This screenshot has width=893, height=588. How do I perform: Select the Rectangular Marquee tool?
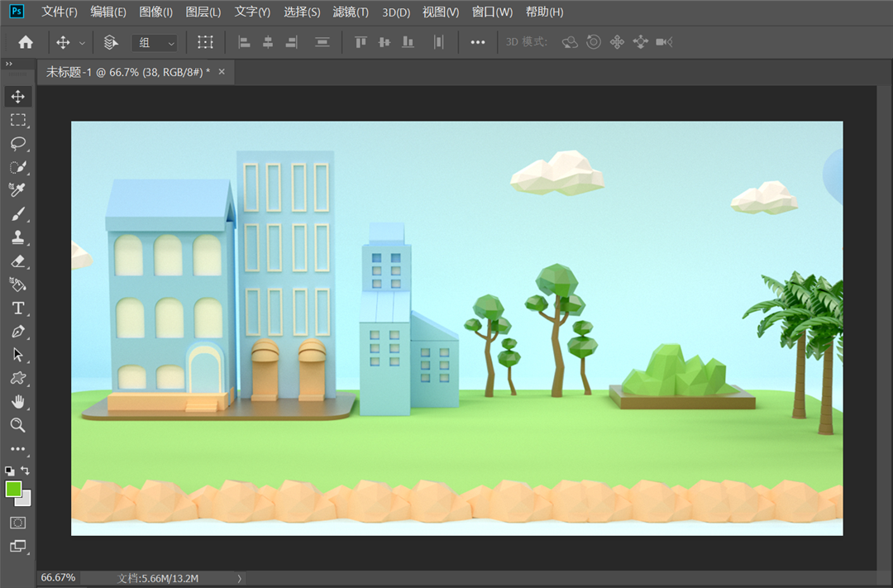click(18, 121)
